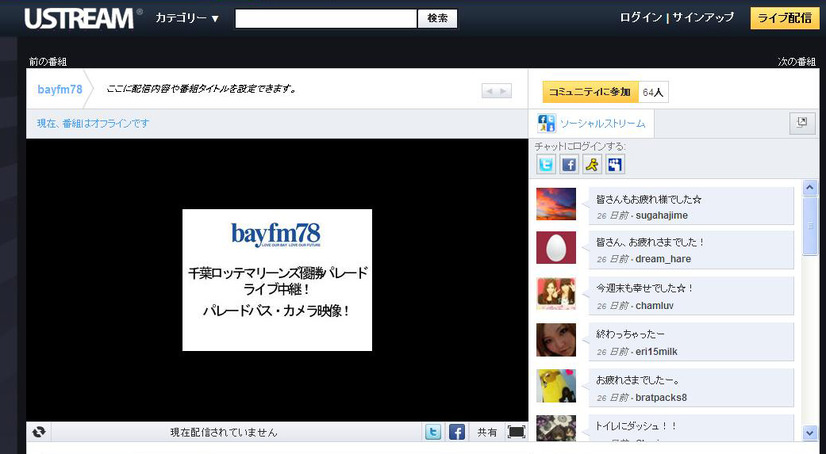Viewport: 826px width, 454px height.
Task: Click 現在配信されていません status text
Action: (x=223, y=432)
